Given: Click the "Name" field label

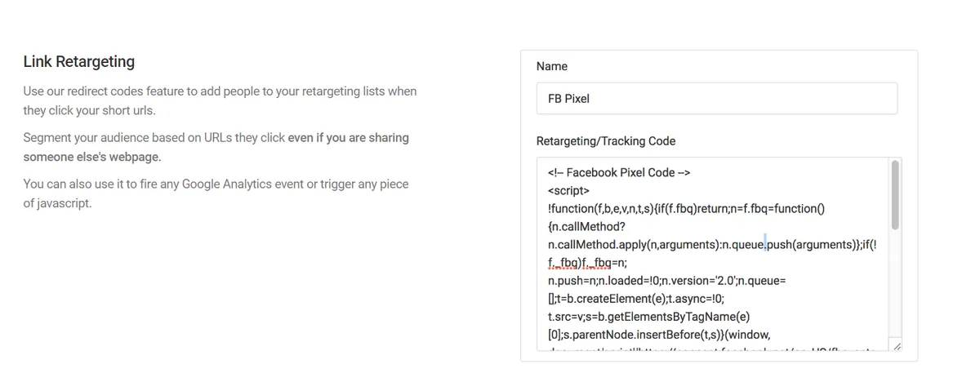Looking at the screenshot, I should pyautogui.click(x=552, y=66).
